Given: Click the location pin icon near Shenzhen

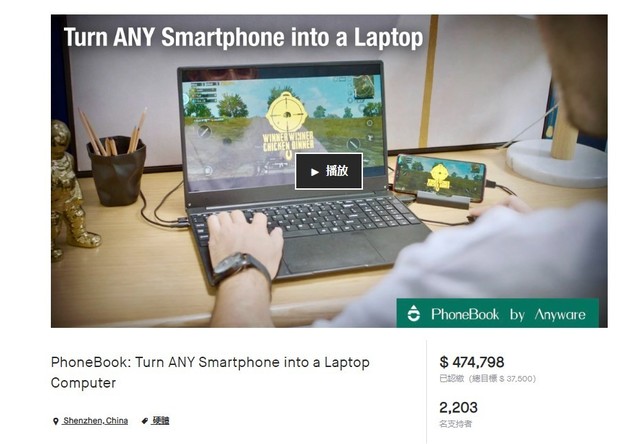Looking at the screenshot, I should (x=56, y=421).
